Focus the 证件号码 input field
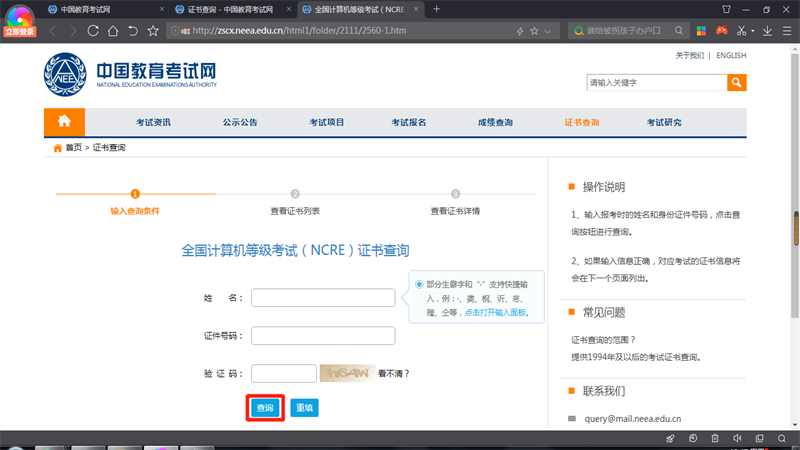 click(323, 336)
